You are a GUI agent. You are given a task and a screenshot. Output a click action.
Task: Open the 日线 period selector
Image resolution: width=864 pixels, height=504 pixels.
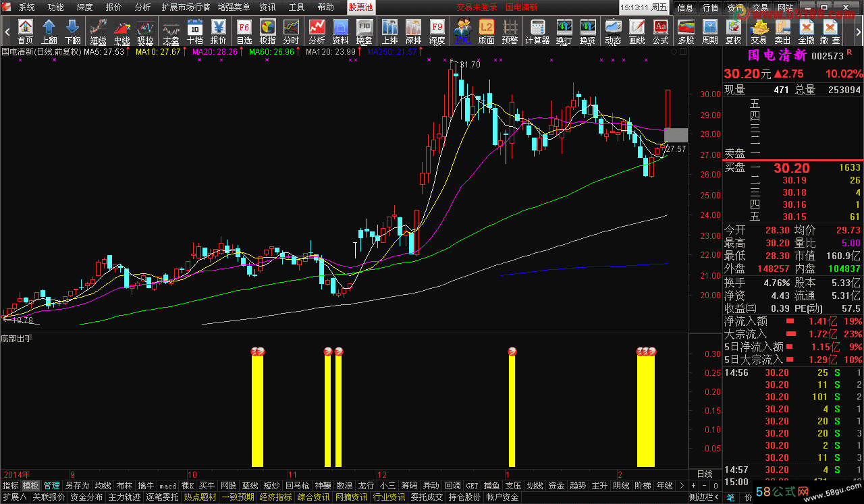click(704, 474)
